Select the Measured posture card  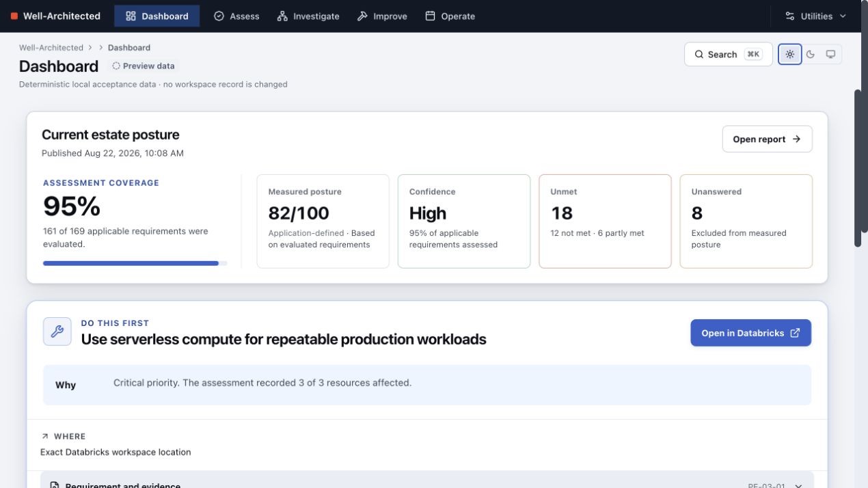[323, 221]
